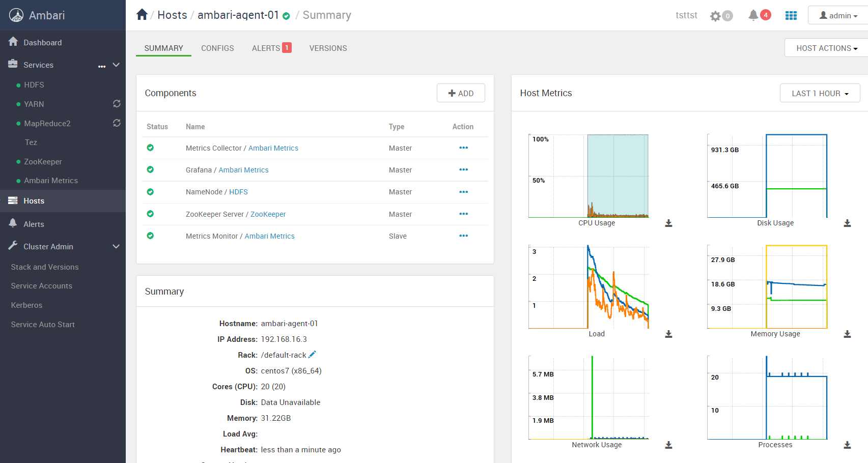Open action menu for NameNode component

click(x=463, y=192)
